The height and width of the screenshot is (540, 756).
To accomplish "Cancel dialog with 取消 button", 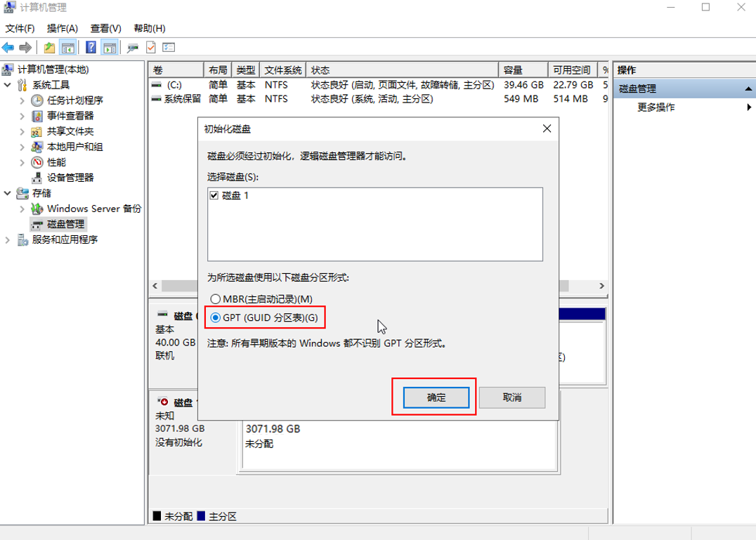I will (x=512, y=397).
